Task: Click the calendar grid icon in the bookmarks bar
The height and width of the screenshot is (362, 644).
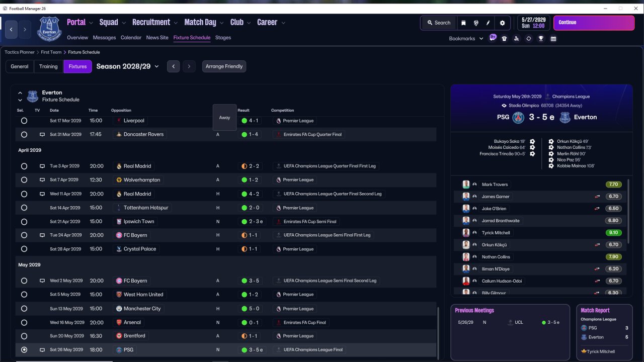Action: 553,39
